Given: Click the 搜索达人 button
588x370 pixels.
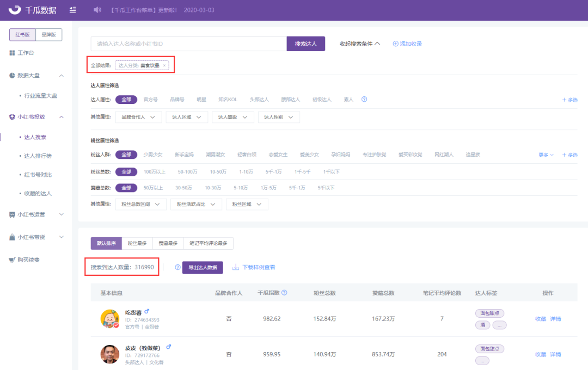Looking at the screenshot, I should 305,44.
